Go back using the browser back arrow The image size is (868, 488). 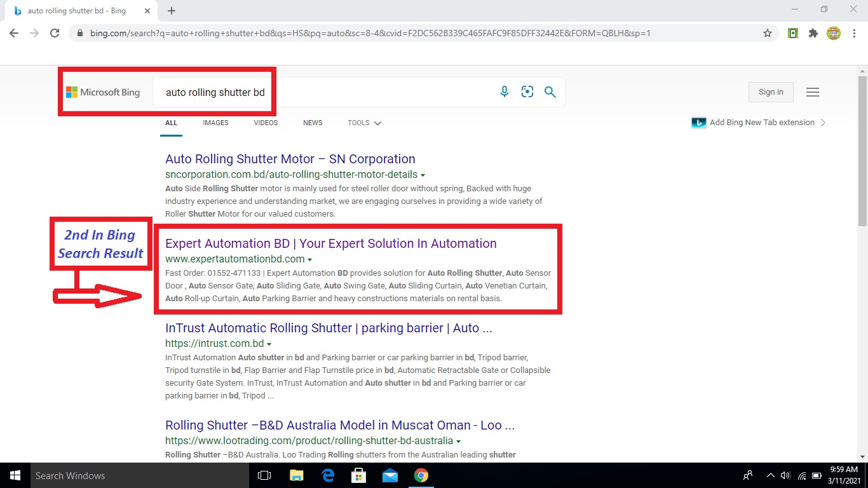click(x=14, y=33)
